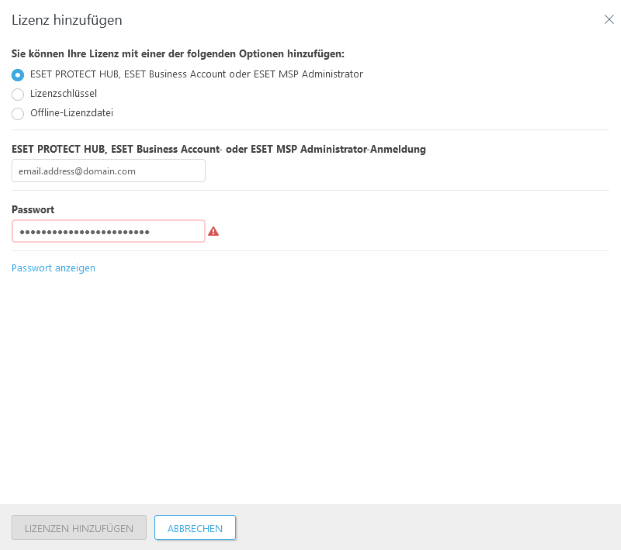Click the ESET MSP Administrator-Anmeldung heading
This screenshot has width=621, height=550.
click(x=219, y=149)
